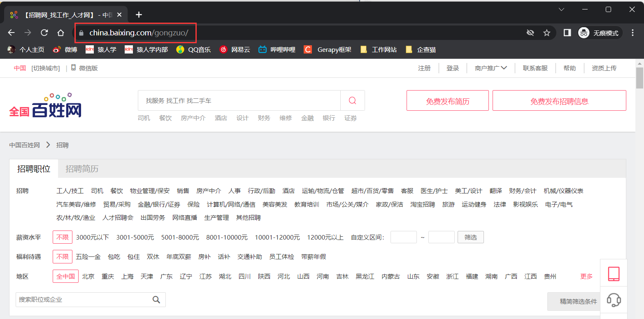Click the page vertical scrollbar thumb
The width and height of the screenshot is (644, 319).
[x=639, y=78]
